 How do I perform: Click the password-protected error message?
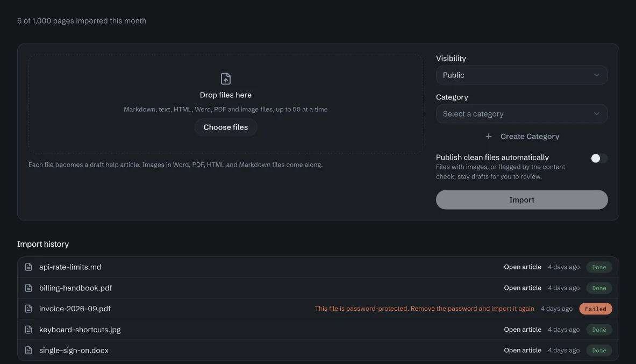pyautogui.click(x=424, y=309)
